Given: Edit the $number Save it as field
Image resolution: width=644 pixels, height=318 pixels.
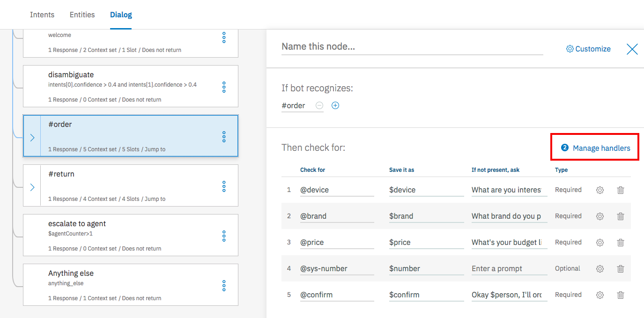Looking at the screenshot, I should (x=426, y=268).
